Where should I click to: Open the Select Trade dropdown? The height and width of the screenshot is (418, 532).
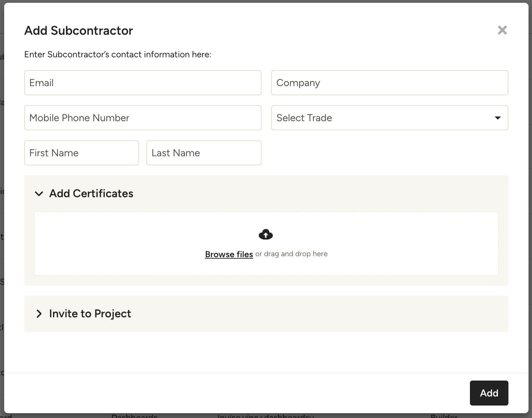click(x=389, y=118)
